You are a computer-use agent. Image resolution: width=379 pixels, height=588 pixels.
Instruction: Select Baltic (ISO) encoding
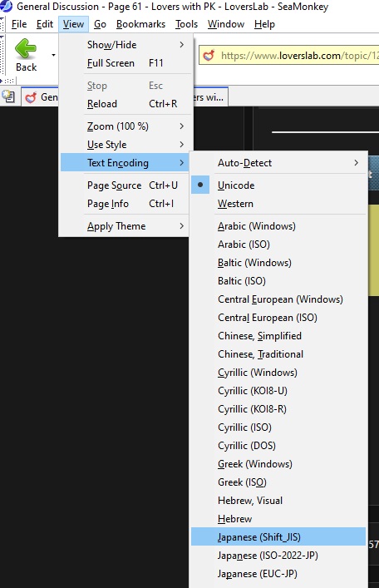click(x=278, y=281)
